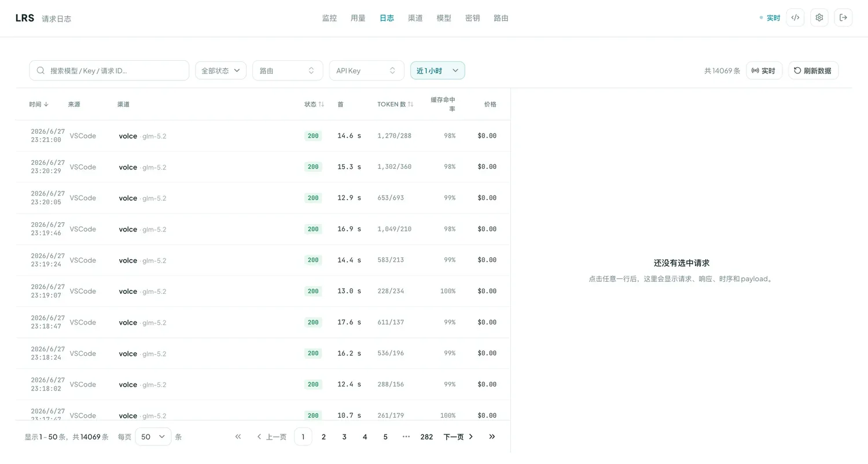Viewport: 868px width, 464px height.
Task: Sort by the 时间 column header
Action: (39, 104)
